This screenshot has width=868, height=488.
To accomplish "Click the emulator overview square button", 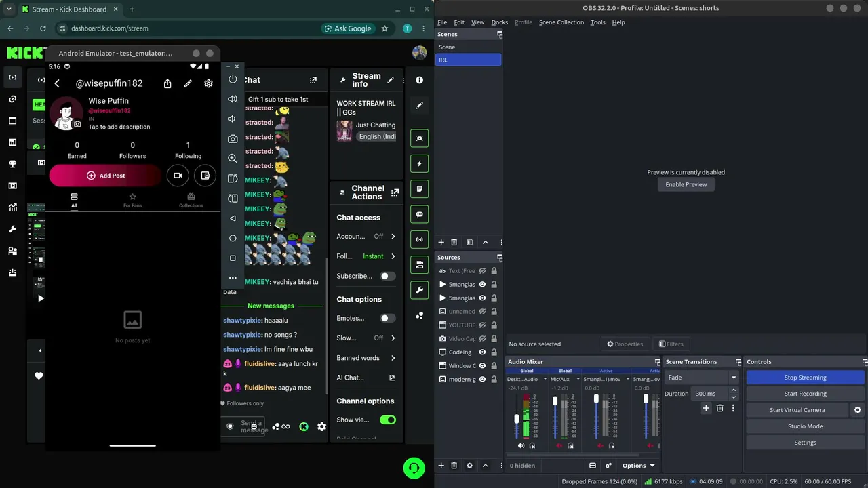I will [233, 258].
